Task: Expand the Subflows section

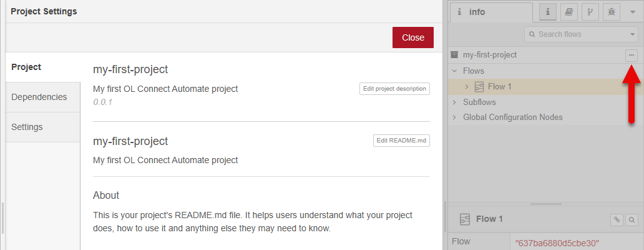Action: (454, 102)
